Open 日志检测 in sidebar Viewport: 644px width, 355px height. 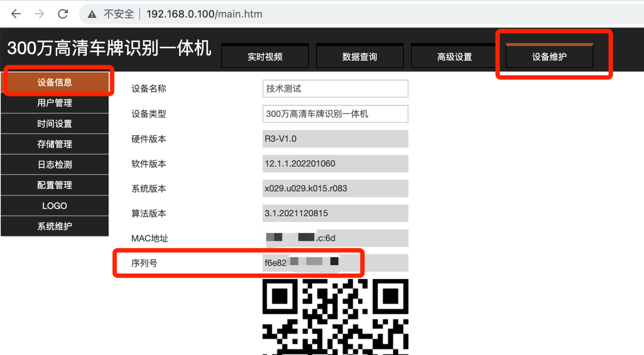(x=55, y=165)
